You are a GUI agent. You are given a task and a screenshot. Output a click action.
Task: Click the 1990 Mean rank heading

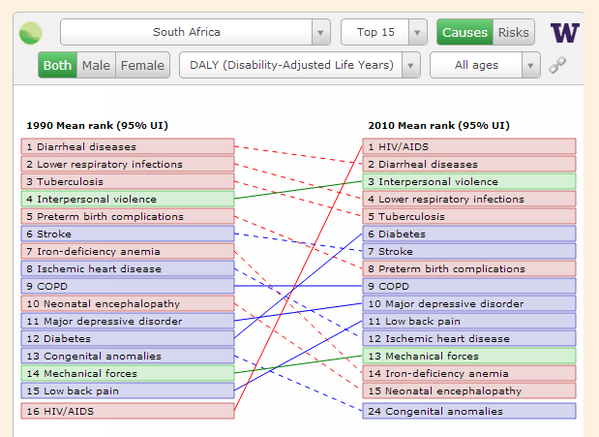[97, 126]
